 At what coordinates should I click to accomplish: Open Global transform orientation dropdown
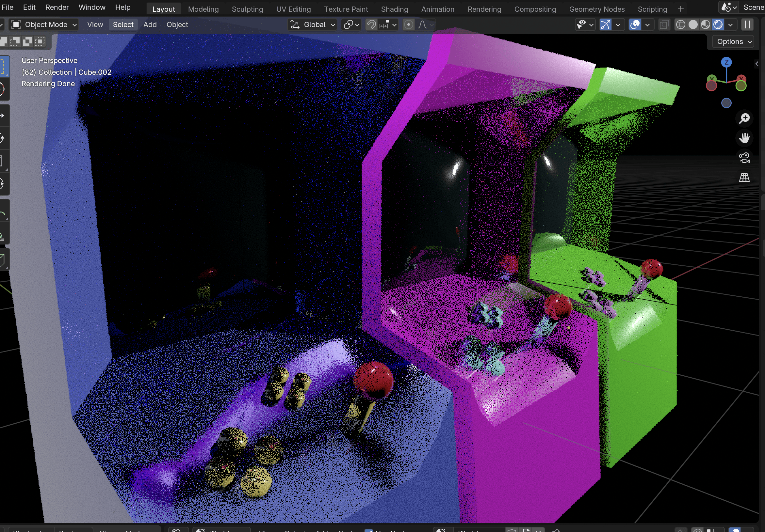point(312,24)
